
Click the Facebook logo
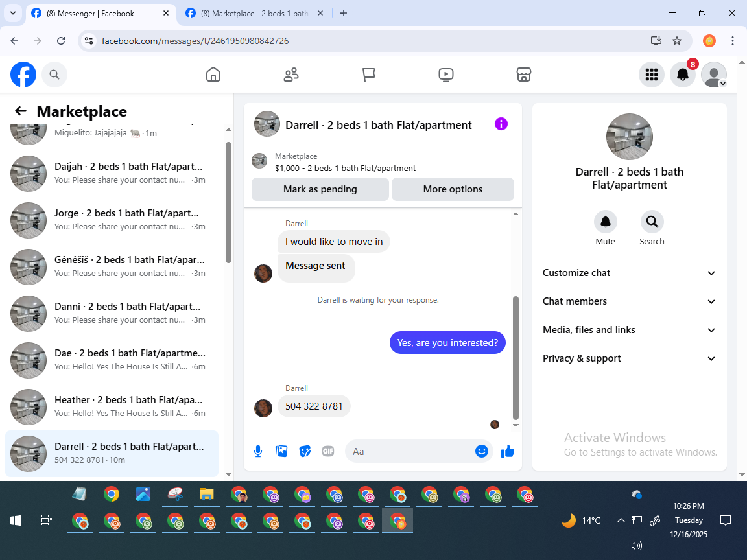[23, 75]
